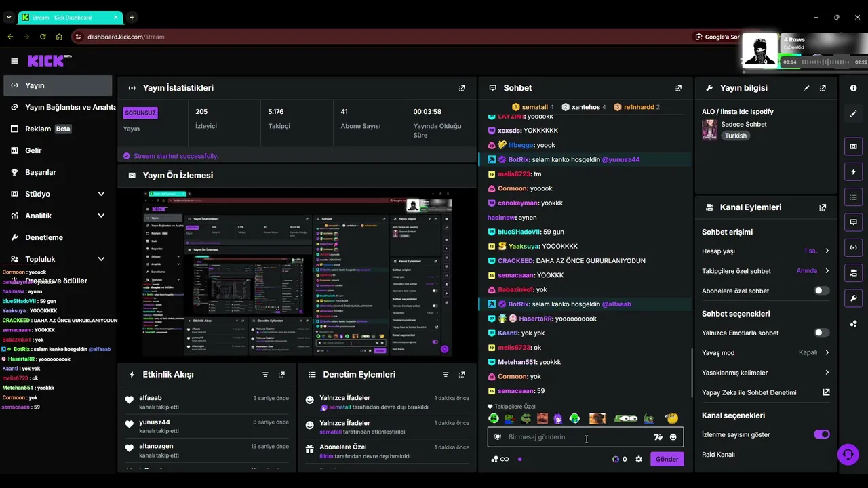Toggle the lightning activity widget in right rail
This screenshot has height=488, width=868.
853,172
